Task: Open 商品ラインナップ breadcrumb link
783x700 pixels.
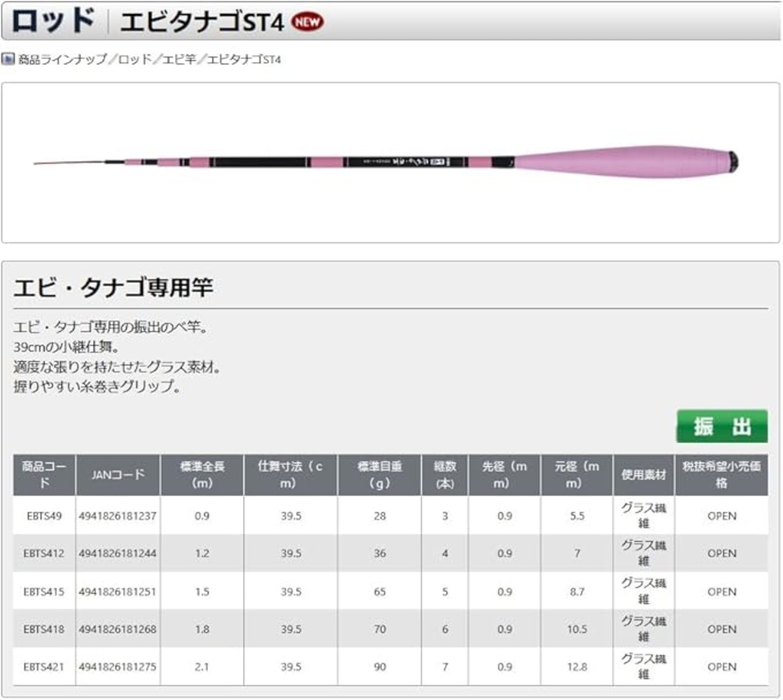Action: tap(62, 59)
